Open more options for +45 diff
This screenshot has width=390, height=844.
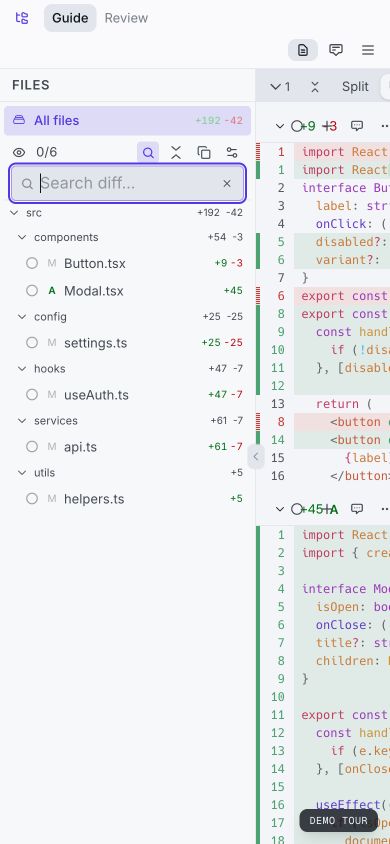click(x=384, y=509)
